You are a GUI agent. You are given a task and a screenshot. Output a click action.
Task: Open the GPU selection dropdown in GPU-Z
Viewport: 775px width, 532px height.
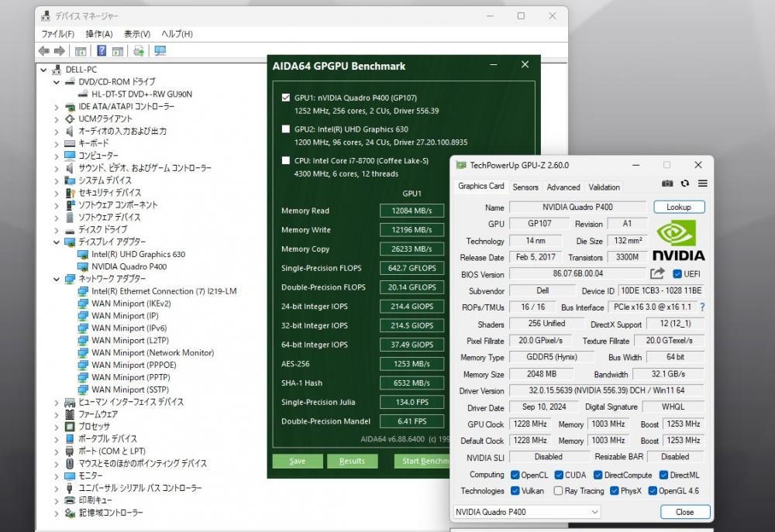point(527,512)
